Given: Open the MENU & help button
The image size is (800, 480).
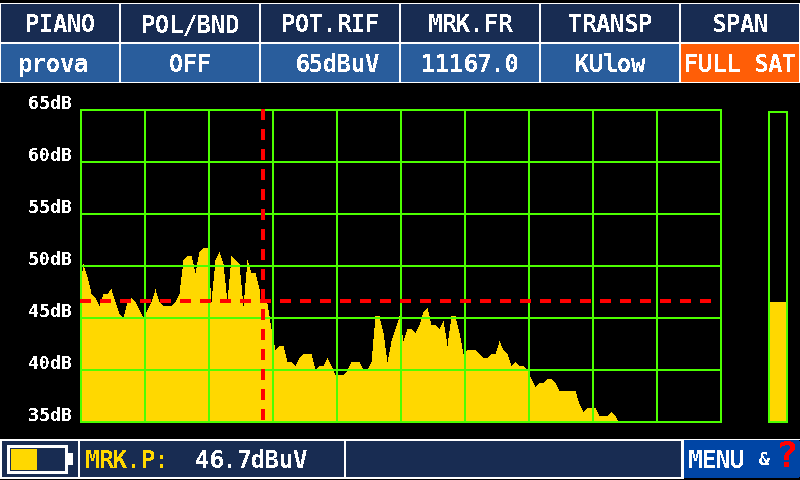Looking at the screenshot, I should coord(741,459).
